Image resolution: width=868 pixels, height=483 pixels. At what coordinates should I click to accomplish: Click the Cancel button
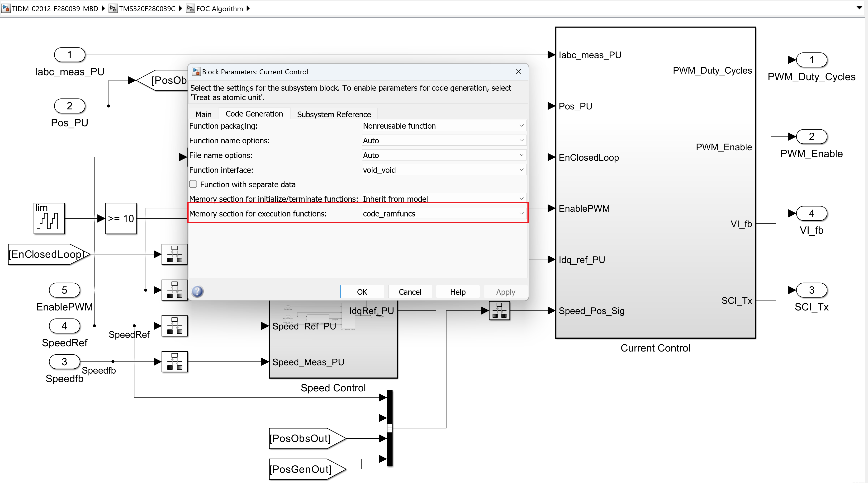pyautogui.click(x=410, y=292)
